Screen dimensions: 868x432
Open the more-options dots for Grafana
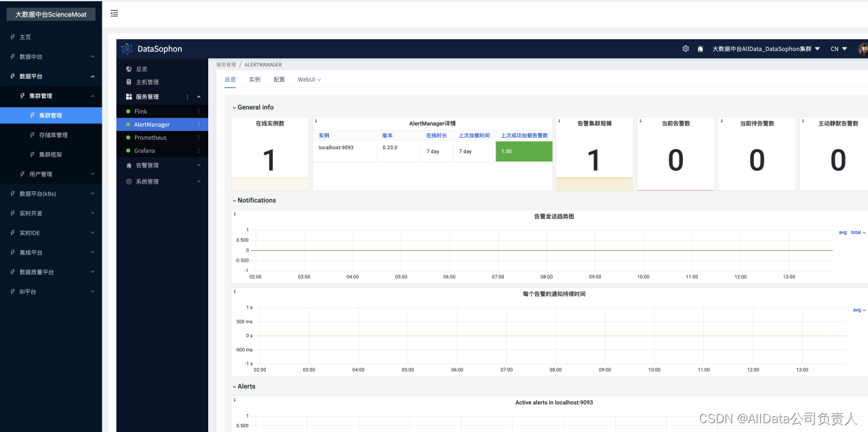(x=199, y=151)
